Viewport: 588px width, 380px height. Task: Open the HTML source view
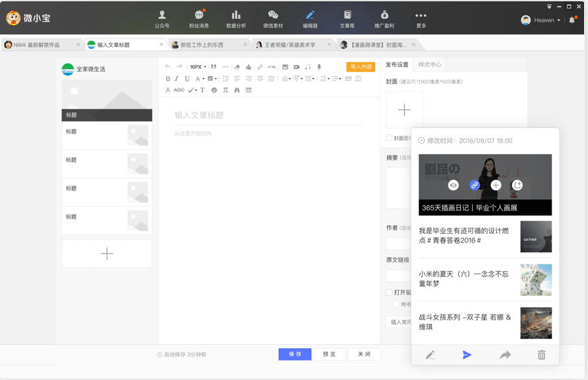pos(272,67)
